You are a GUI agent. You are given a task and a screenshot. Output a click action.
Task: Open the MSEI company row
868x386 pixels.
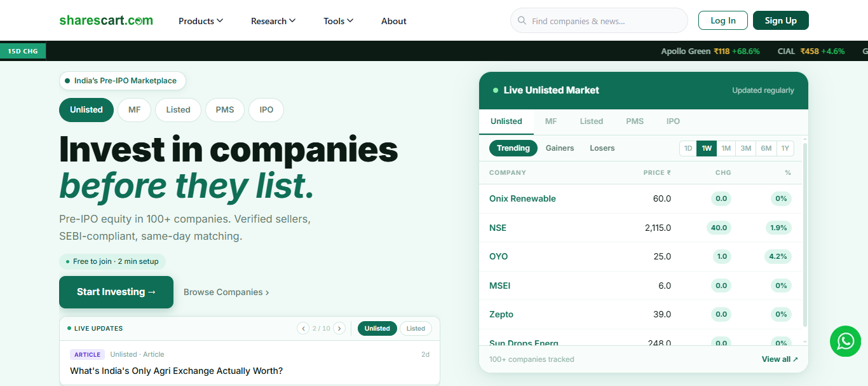[x=641, y=286]
